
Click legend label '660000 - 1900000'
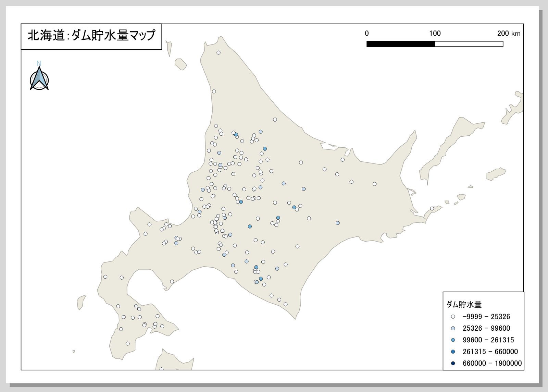pos(492,363)
